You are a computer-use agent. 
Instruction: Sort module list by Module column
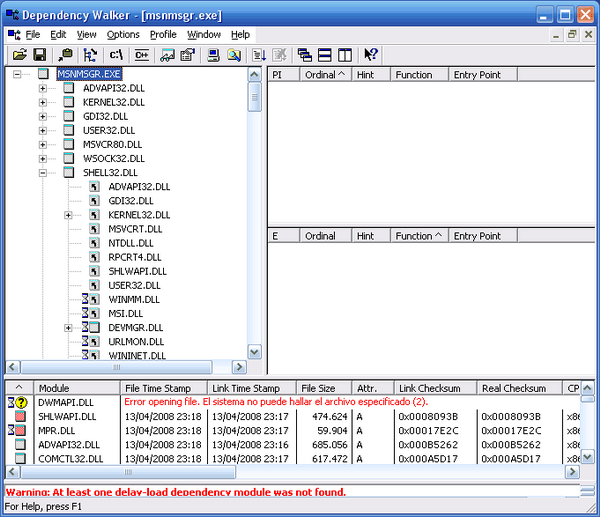77,388
